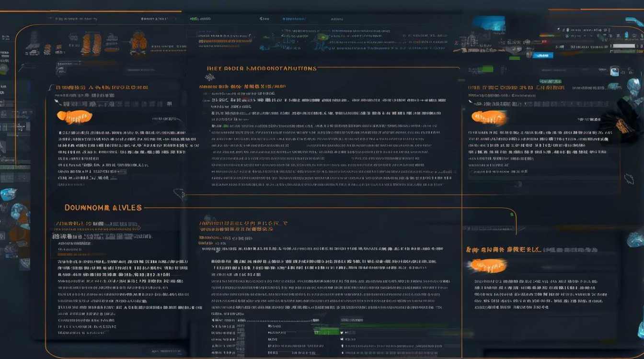Click the green progress bar in bottom table

pos(326,331)
